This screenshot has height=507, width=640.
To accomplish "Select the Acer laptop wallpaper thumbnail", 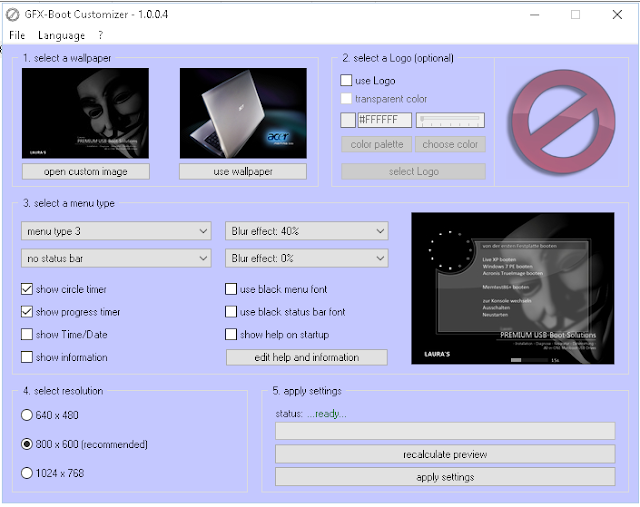I will click(243, 113).
